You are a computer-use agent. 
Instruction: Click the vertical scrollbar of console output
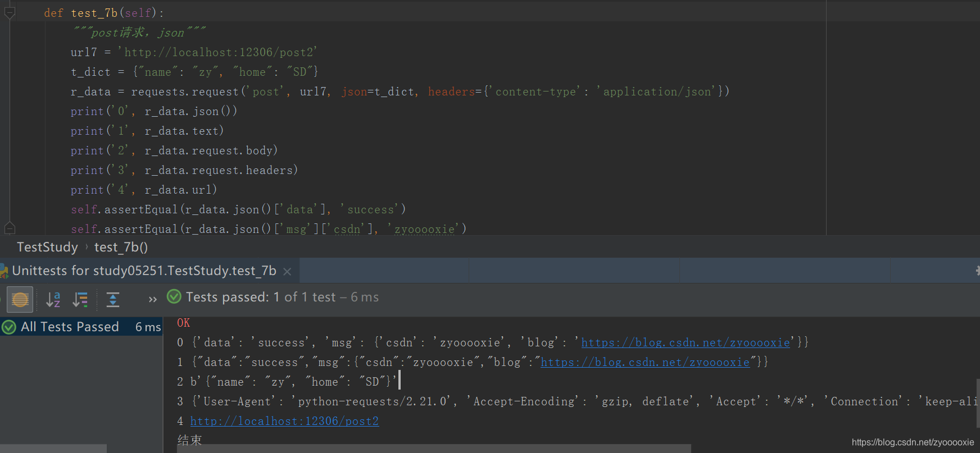(977, 403)
